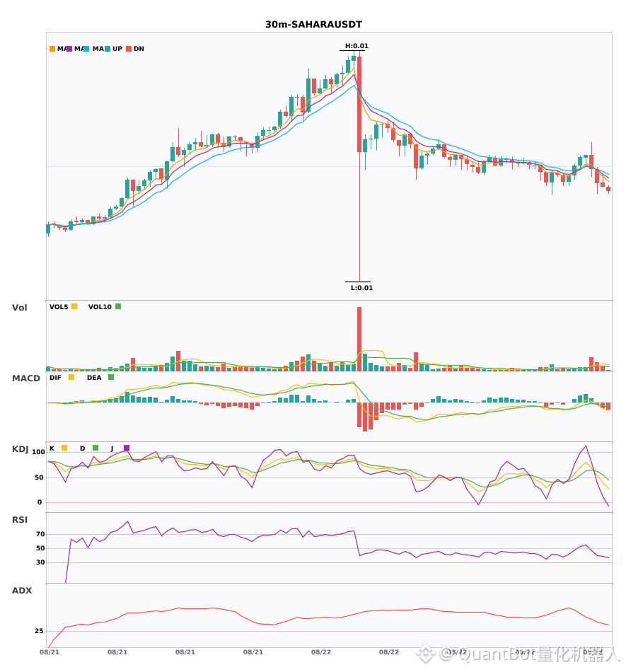Click the KDJ panel label

(20, 449)
